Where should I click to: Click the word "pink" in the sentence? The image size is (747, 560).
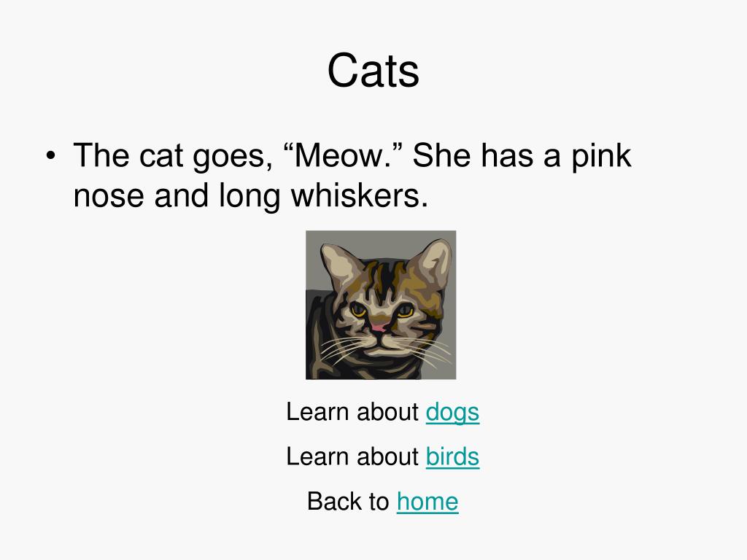point(601,157)
